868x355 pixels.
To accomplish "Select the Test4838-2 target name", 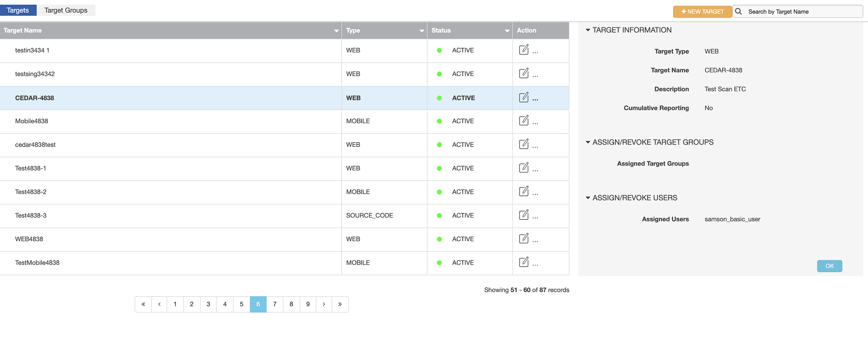I will tap(31, 192).
